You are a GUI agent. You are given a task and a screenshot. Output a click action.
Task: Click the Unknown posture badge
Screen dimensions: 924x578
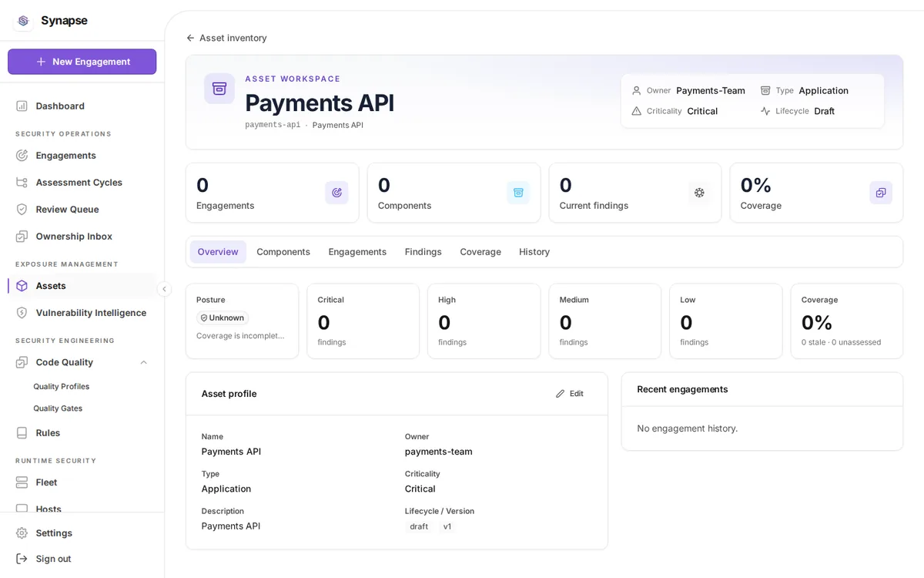tap(223, 318)
